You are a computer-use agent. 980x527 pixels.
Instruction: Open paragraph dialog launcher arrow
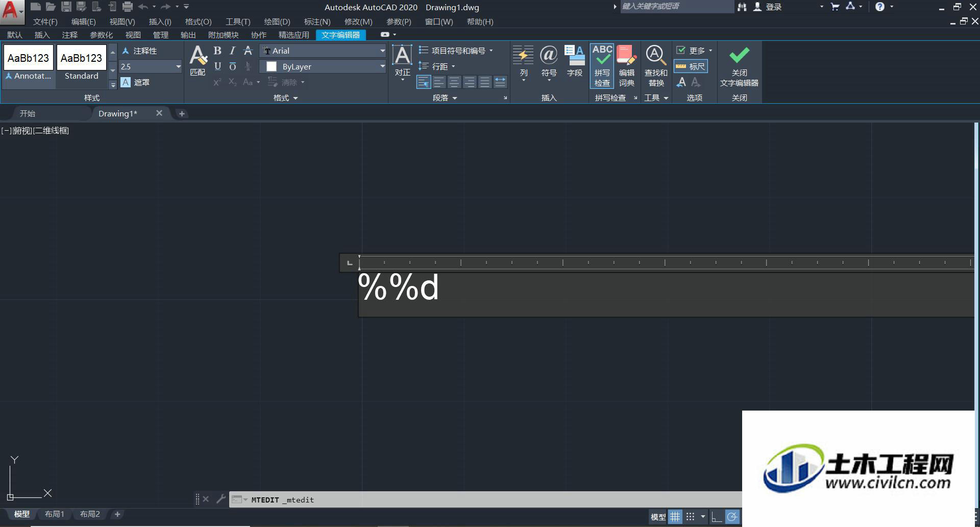point(505,98)
